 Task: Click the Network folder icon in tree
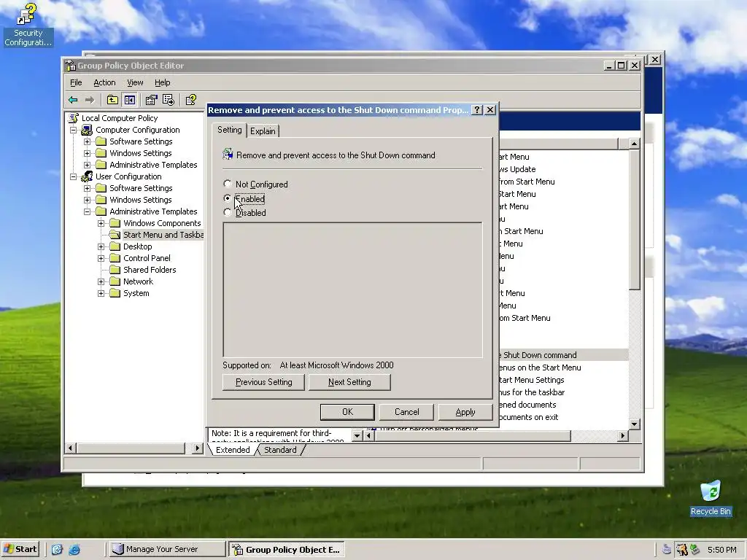point(115,281)
